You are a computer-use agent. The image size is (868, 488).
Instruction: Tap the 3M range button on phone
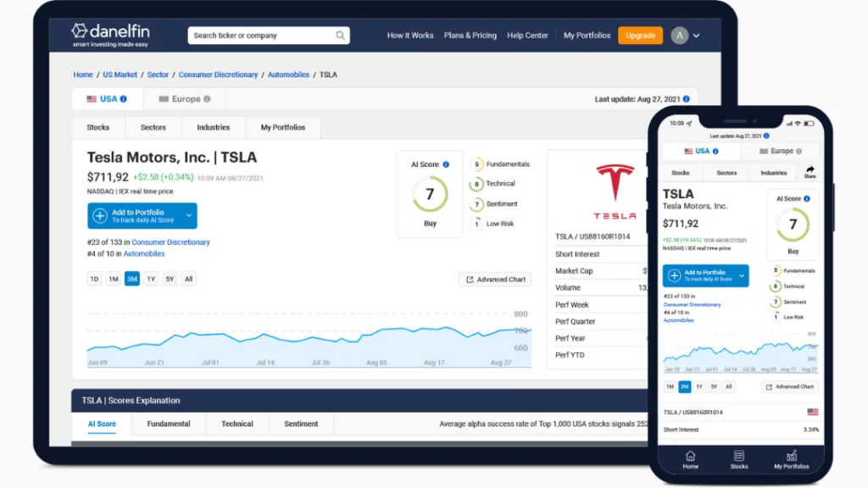tap(685, 386)
